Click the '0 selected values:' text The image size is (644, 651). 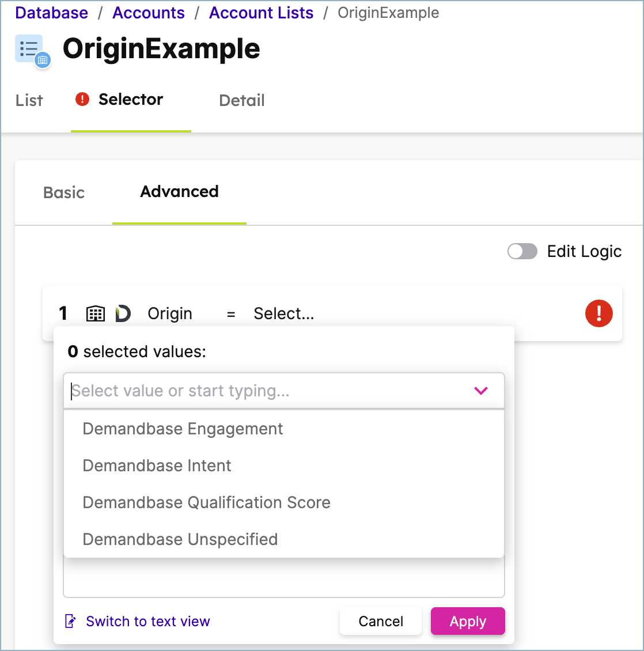click(x=137, y=351)
